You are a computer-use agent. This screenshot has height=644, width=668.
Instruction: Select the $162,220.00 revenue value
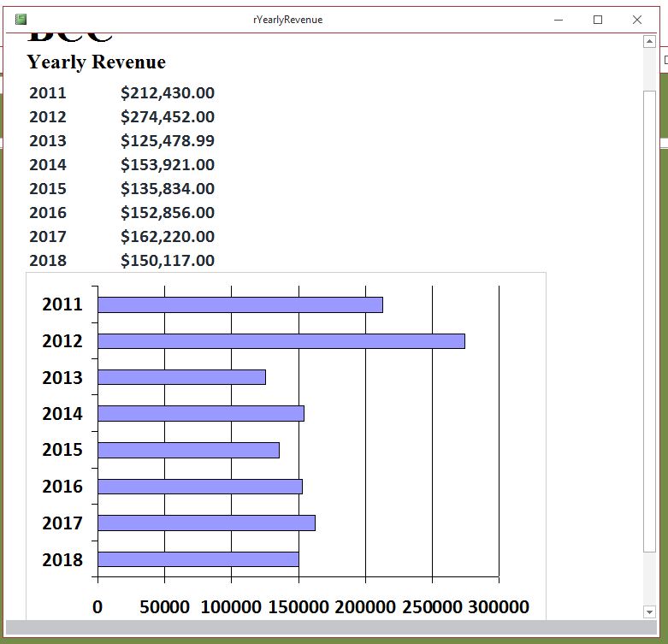[x=168, y=236]
